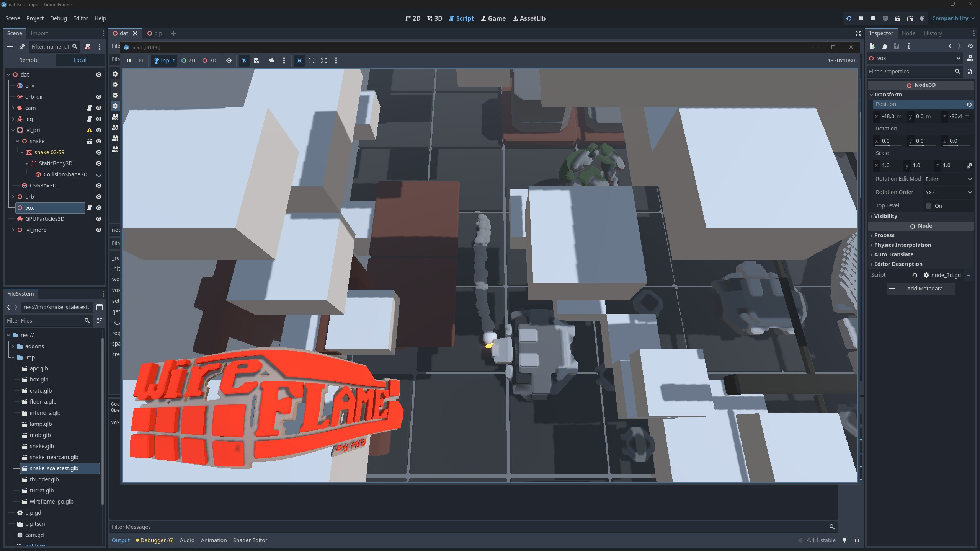This screenshot has height=551, width=980.
Task: Select the arrow select tool in game toolbar
Action: [x=244, y=60]
